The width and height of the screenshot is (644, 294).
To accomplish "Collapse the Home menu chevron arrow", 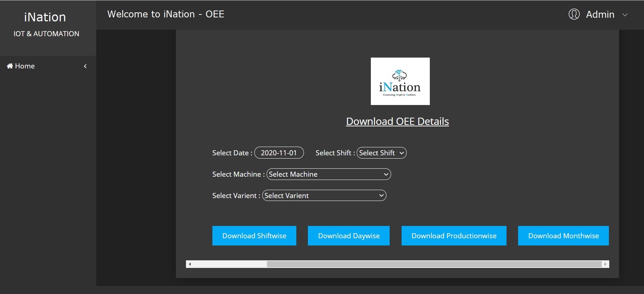I will tap(85, 66).
